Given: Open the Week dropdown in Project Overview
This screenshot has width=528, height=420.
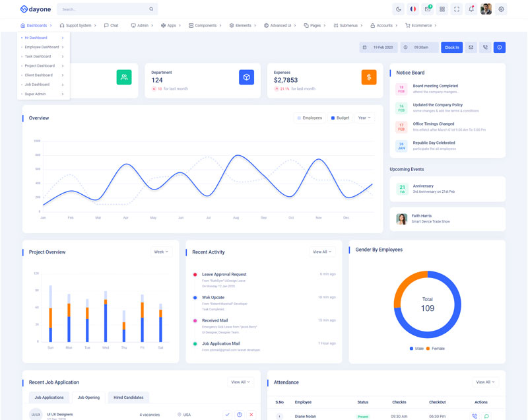Looking at the screenshot, I should tap(161, 252).
